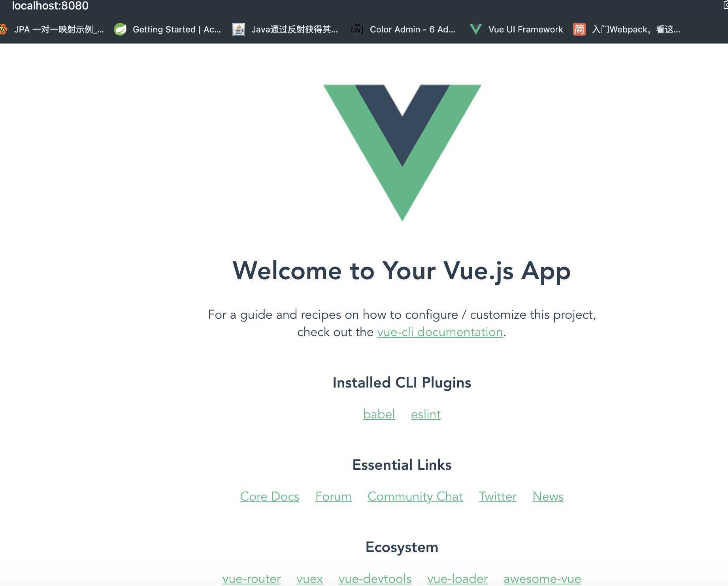Open the awesome-vue link
The image size is (728, 586).
tap(542, 578)
